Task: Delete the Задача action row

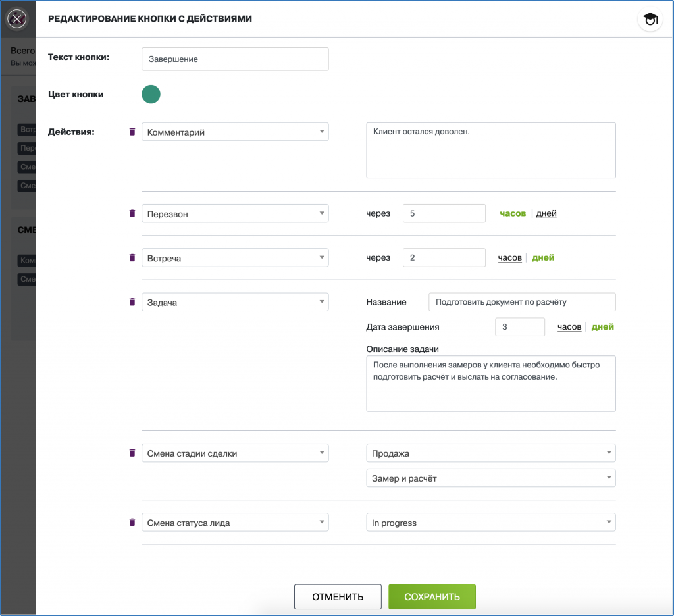Action: [132, 302]
